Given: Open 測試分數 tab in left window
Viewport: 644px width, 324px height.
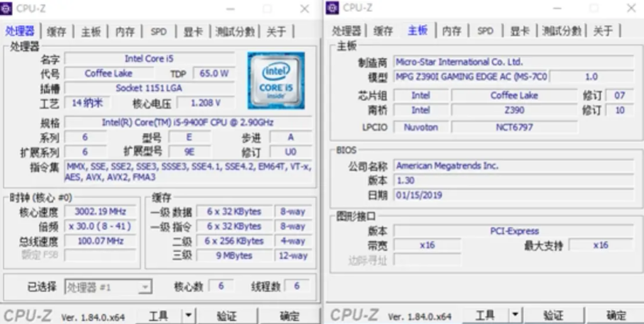Looking at the screenshot, I should pyautogui.click(x=235, y=31).
